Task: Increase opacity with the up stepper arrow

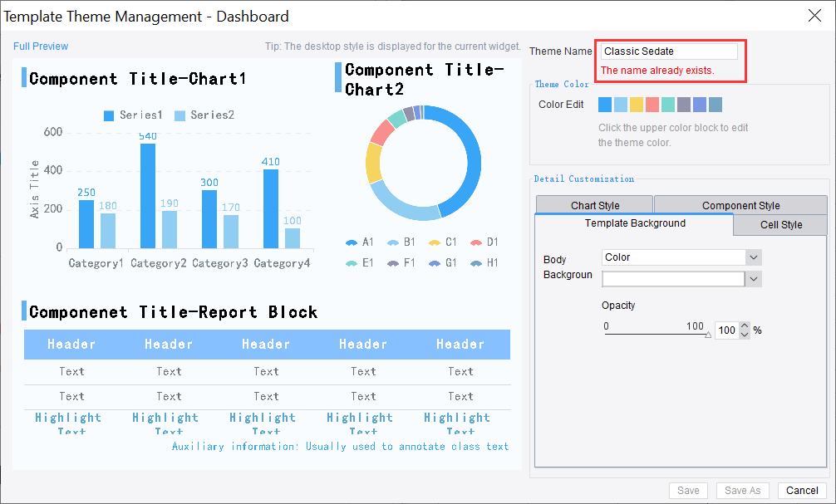Action: click(x=745, y=326)
